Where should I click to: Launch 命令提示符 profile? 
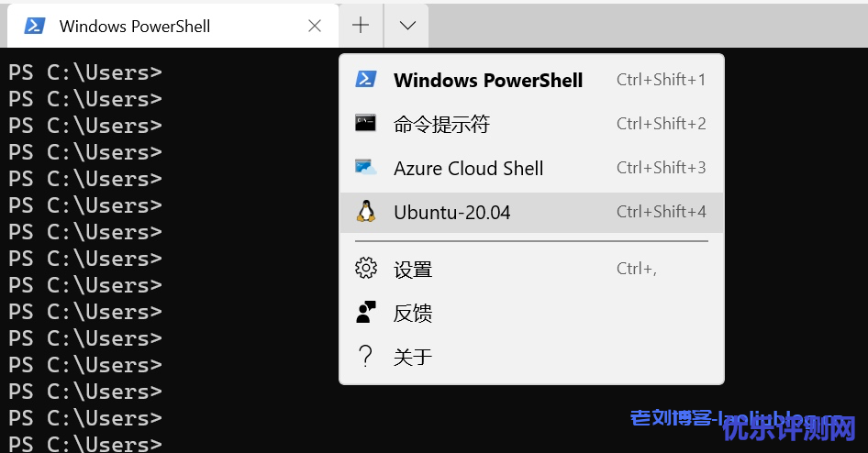[x=441, y=124]
